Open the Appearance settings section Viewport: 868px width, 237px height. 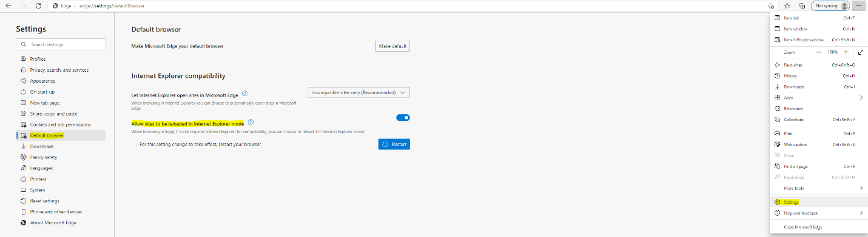pyautogui.click(x=61, y=81)
